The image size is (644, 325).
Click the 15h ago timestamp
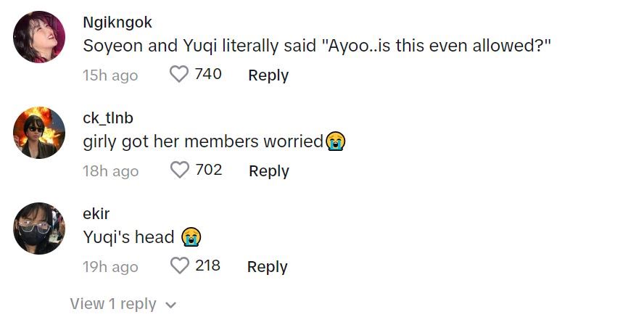[110, 75]
